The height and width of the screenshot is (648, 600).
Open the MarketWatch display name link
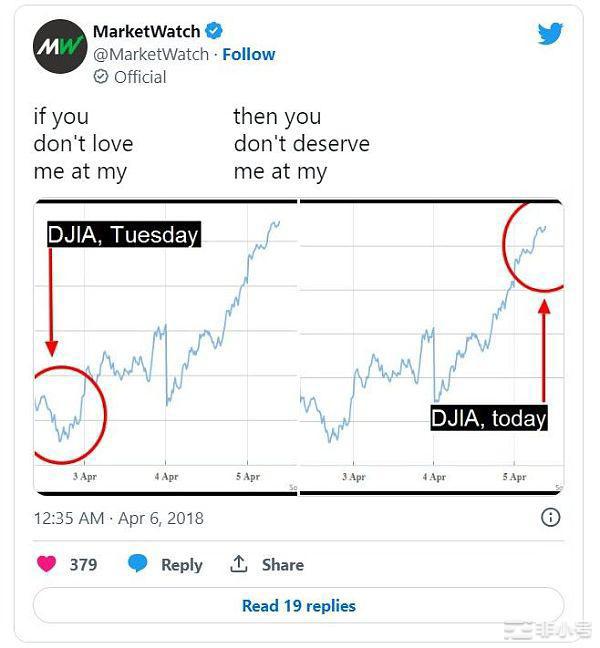[146, 31]
